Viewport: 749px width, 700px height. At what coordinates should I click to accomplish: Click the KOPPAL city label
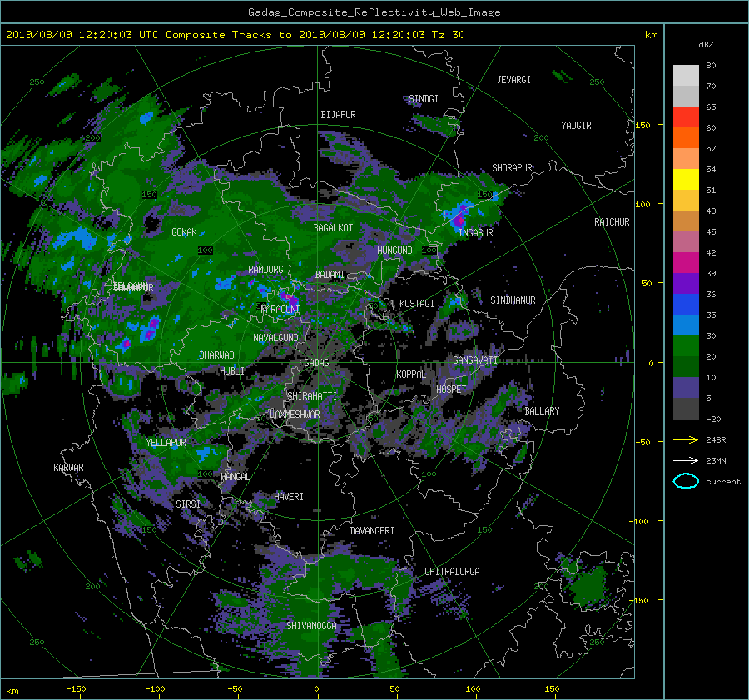[411, 375]
